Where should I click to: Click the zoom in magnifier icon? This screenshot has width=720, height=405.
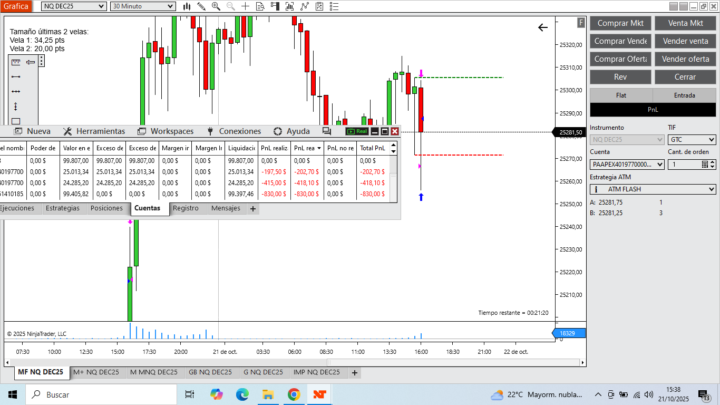pos(216,6)
